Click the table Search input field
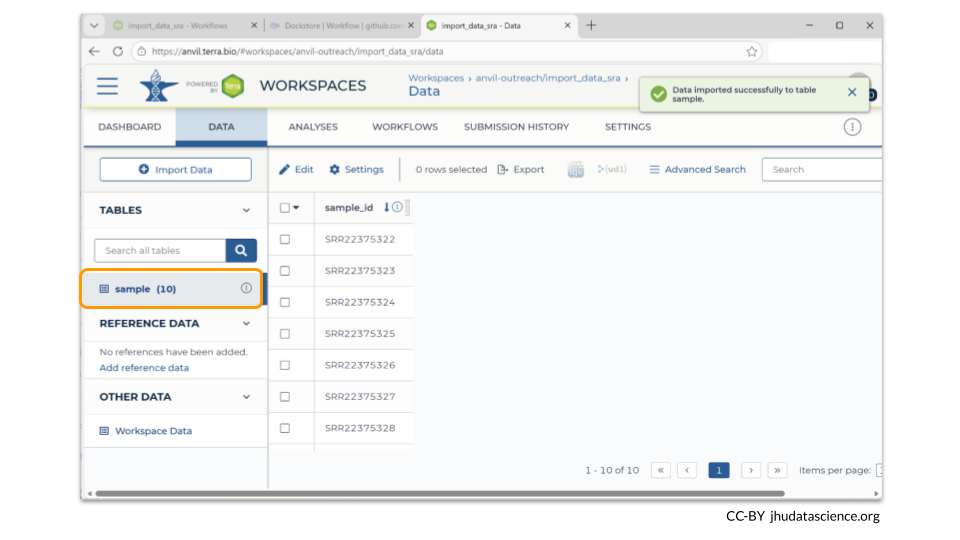 coord(822,170)
